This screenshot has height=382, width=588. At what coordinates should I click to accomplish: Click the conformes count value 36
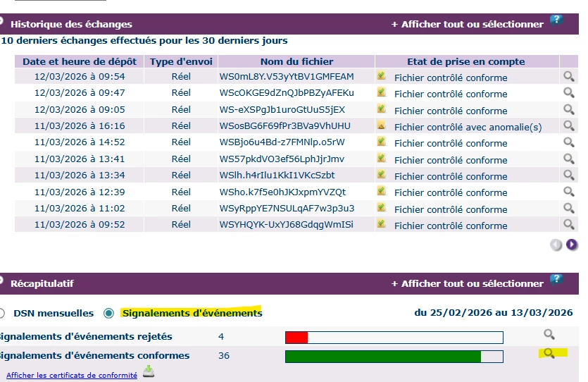pyautogui.click(x=224, y=356)
